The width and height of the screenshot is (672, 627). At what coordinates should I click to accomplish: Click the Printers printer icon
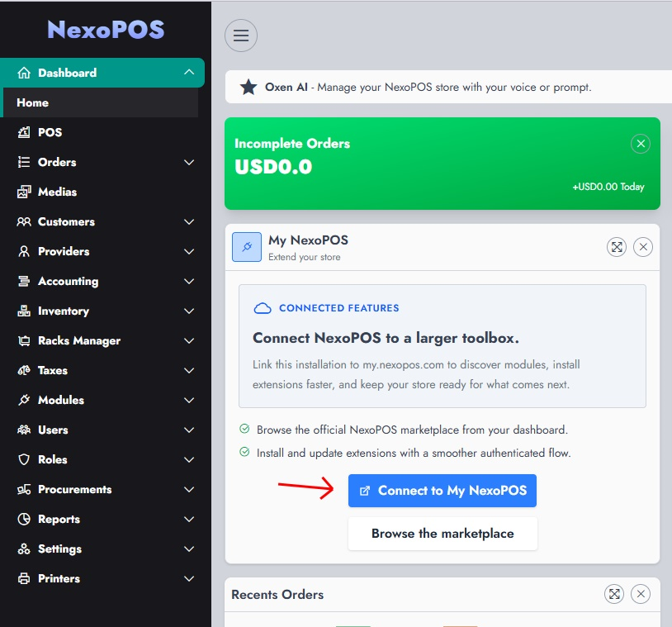coord(24,578)
